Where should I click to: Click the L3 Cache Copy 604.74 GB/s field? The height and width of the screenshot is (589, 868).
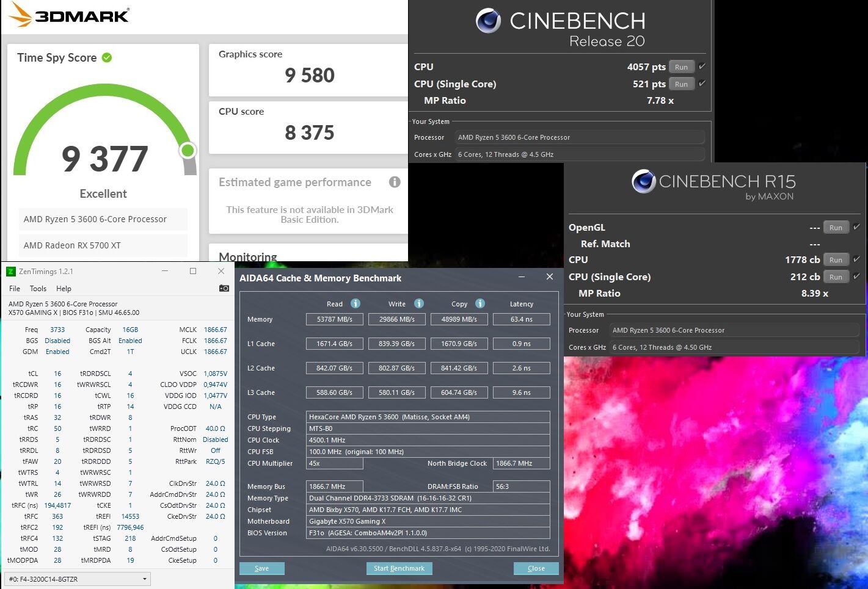tap(459, 392)
